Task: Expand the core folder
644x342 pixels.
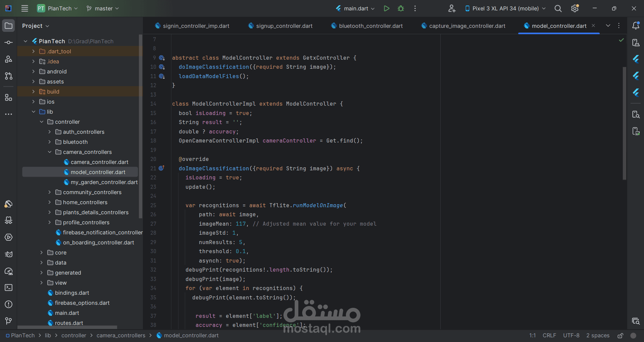Action: pyautogui.click(x=41, y=252)
